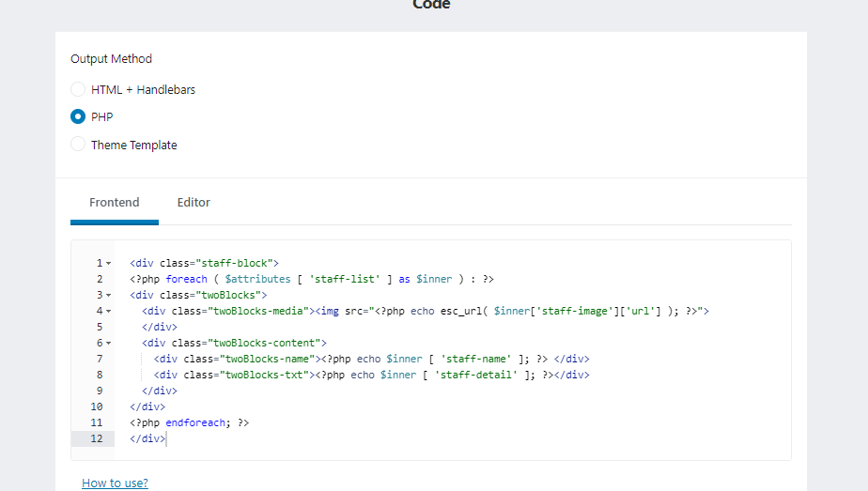This screenshot has width=868, height=491.
Task: Collapse the code fold arrow on line 1
Action: point(109,264)
